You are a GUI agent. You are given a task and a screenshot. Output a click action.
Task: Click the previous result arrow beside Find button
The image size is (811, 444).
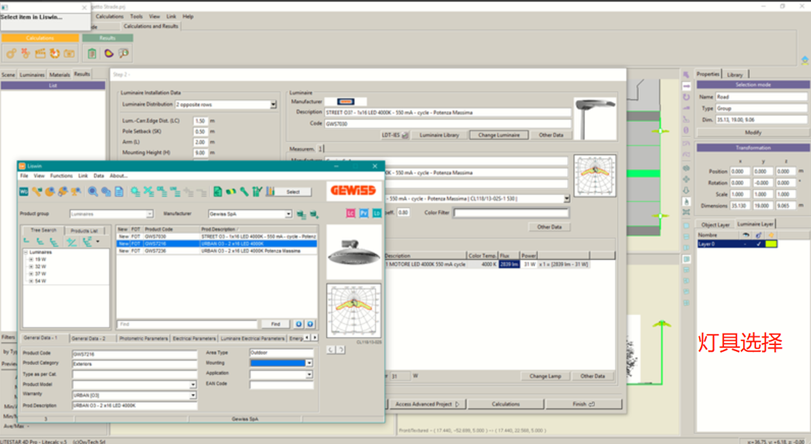coord(299,324)
